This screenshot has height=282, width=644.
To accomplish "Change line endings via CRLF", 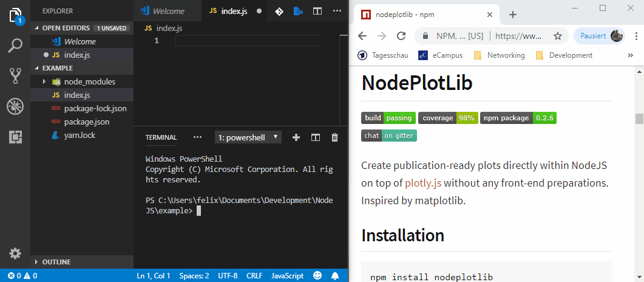I will tap(255, 276).
